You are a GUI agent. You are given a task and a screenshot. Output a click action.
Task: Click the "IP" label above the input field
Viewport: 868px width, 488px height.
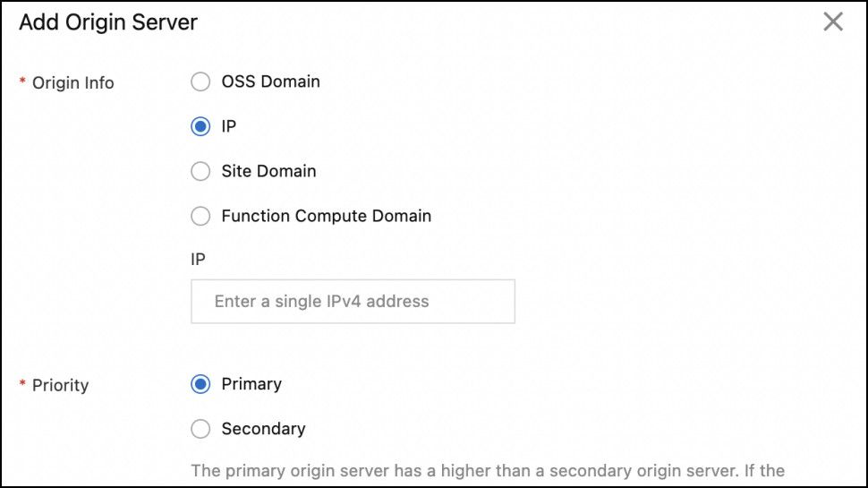pyautogui.click(x=198, y=260)
